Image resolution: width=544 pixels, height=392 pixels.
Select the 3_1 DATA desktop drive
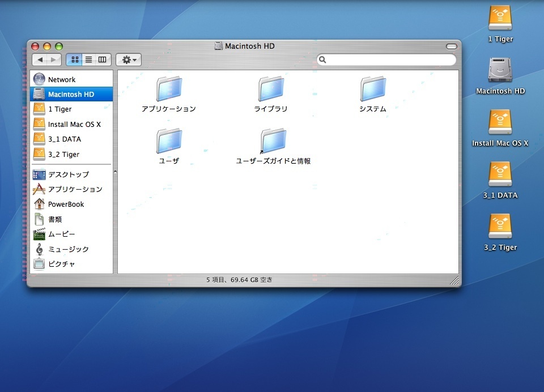[500, 175]
